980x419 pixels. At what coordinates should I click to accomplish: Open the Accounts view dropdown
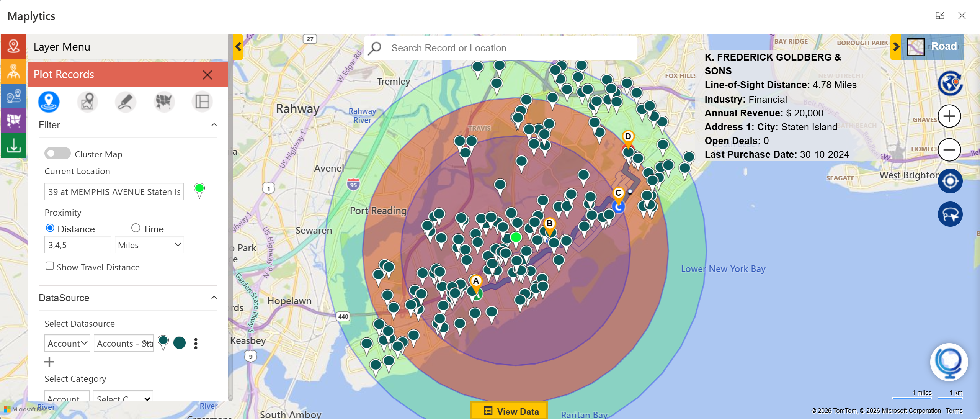(124, 343)
